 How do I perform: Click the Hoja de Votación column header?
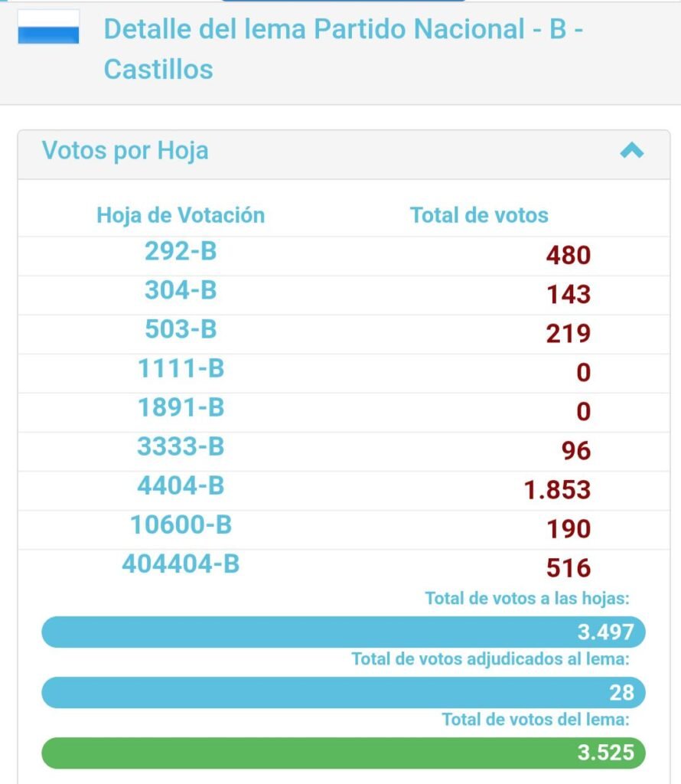[181, 215]
